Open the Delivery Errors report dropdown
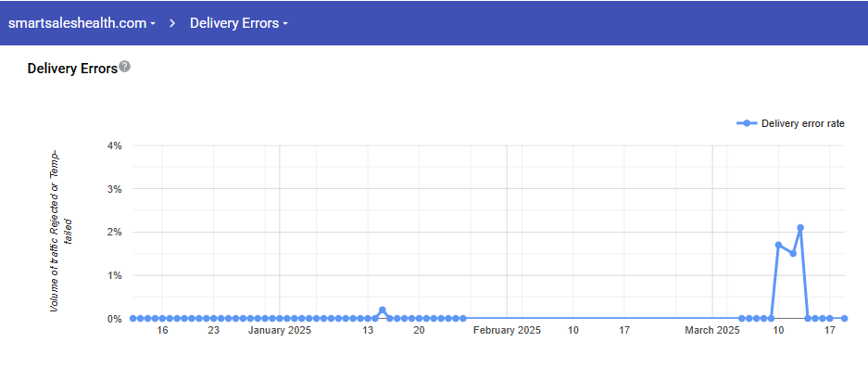Image resolution: width=868 pixels, height=367 pixels. point(239,23)
